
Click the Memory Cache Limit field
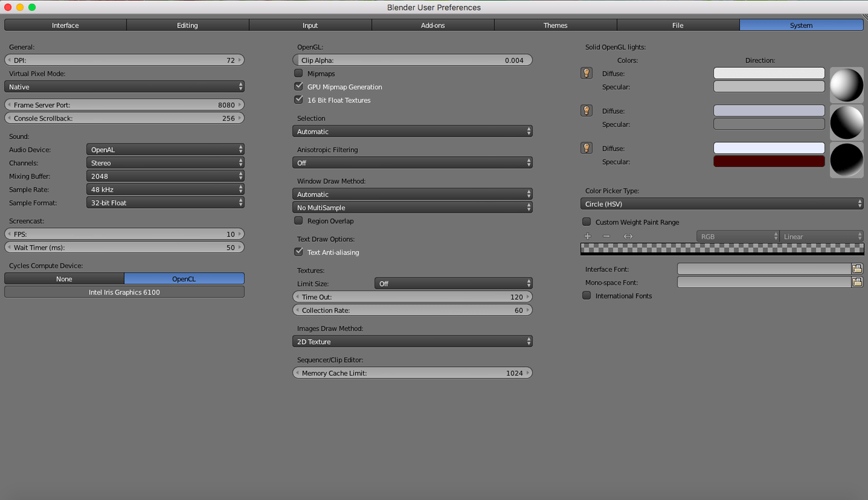412,373
